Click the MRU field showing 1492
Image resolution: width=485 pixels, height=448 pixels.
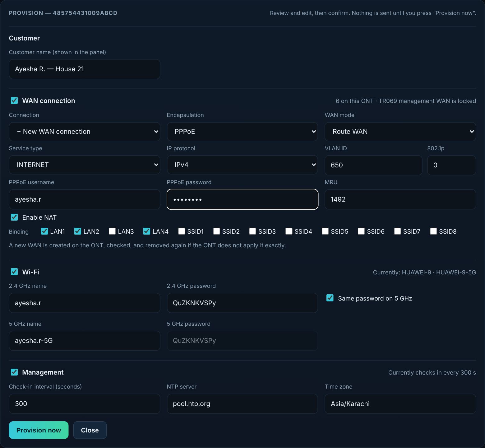[x=400, y=199]
